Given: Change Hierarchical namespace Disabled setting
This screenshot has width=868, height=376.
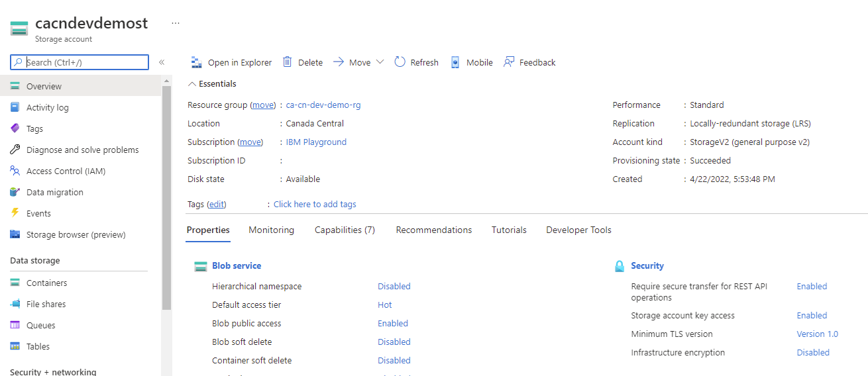Looking at the screenshot, I should pyautogui.click(x=394, y=286).
